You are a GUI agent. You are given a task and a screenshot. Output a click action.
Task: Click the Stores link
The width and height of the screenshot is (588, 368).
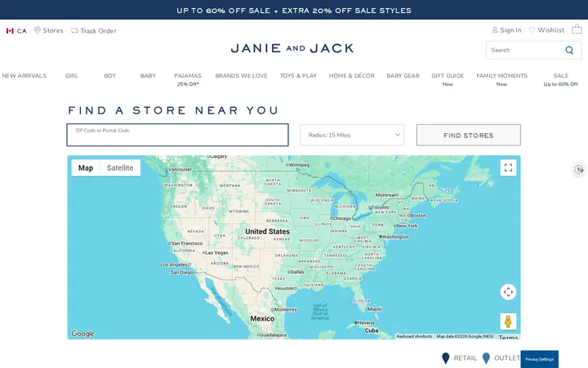pos(53,30)
